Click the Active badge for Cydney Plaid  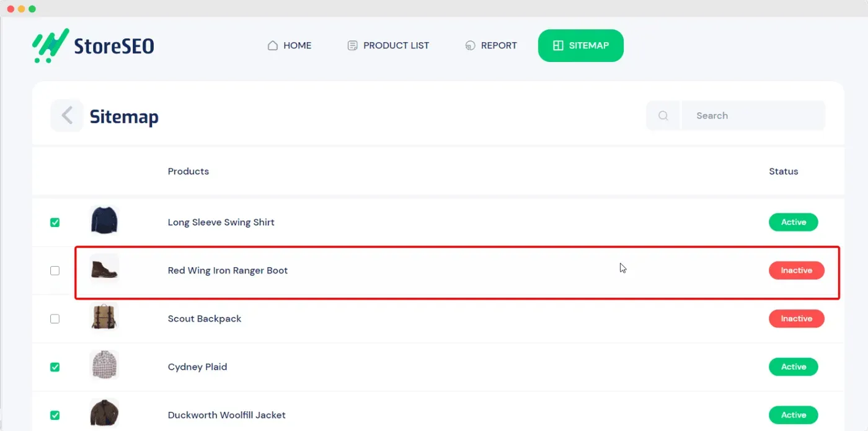[x=794, y=367]
